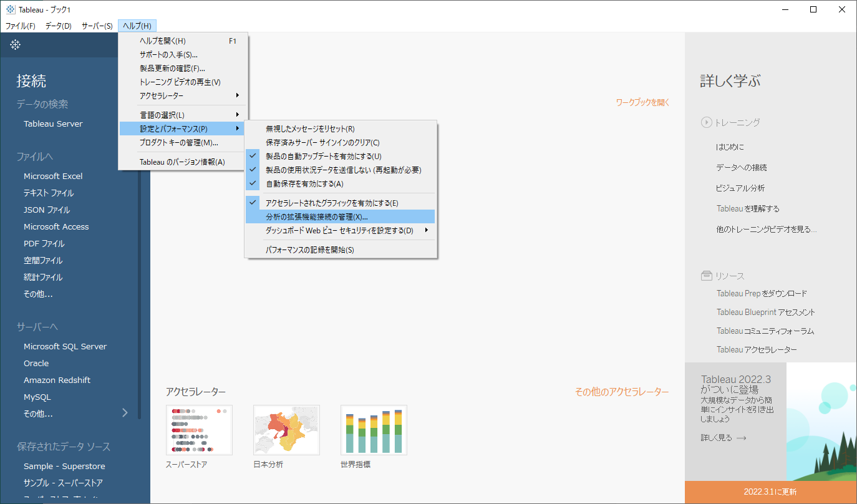Select 製品更新の確認(F) menu item
Viewport: 857px width, 504px height.
[x=183, y=68]
